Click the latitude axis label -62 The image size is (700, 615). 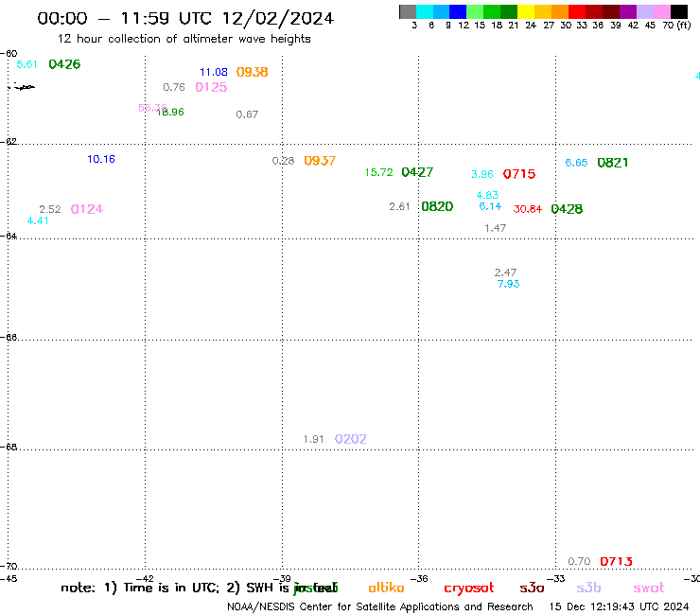(x=9, y=142)
